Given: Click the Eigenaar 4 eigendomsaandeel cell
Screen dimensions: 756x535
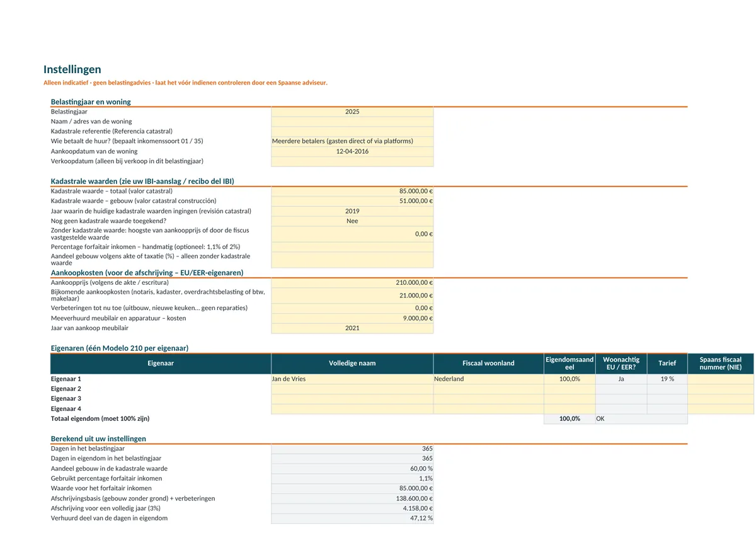Looking at the screenshot, I should tap(570, 409).
